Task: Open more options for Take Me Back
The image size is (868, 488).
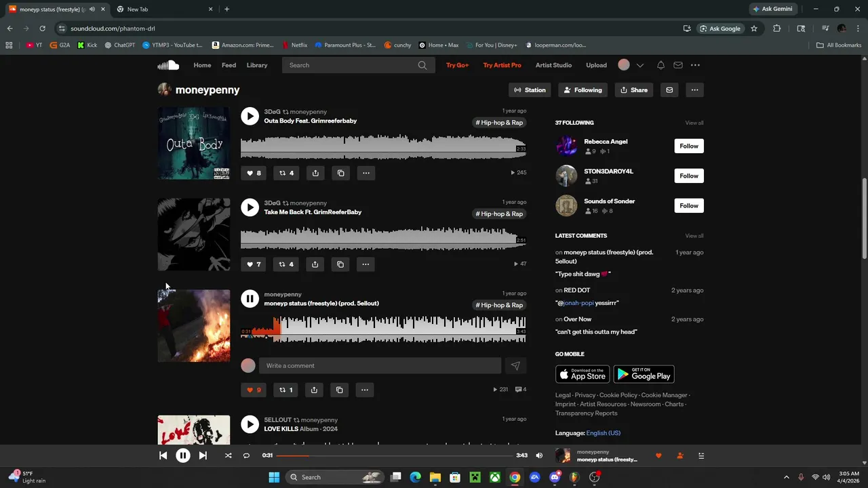Action: tap(366, 264)
